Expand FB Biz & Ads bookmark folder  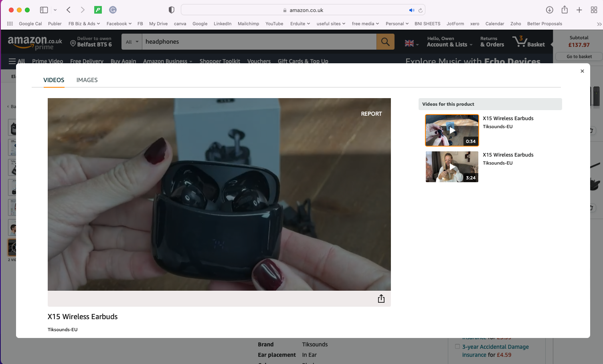(x=84, y=24)
